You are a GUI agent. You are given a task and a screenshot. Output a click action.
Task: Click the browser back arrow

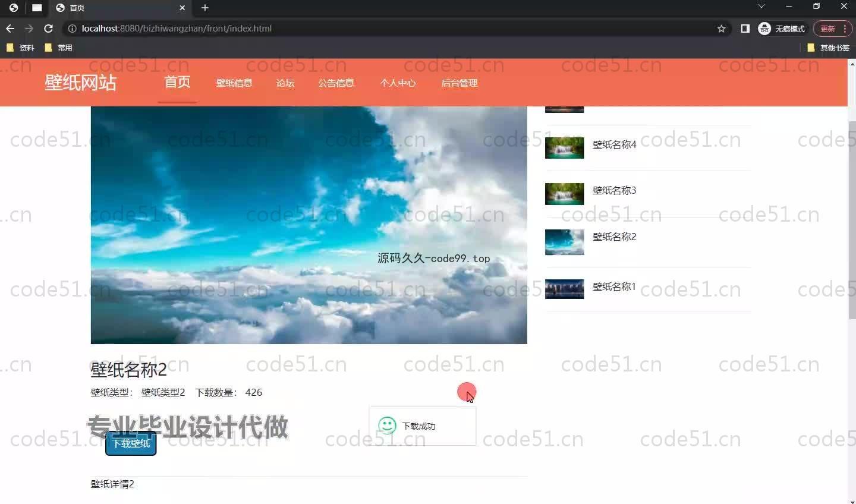(x=10, y=29)
